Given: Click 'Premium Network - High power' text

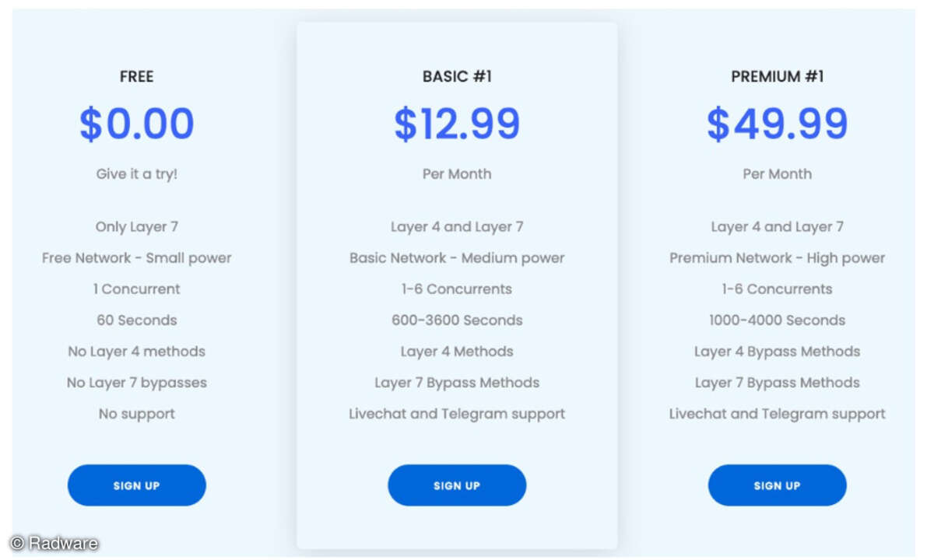Looking at the screenshot, I should pos(777,258).
